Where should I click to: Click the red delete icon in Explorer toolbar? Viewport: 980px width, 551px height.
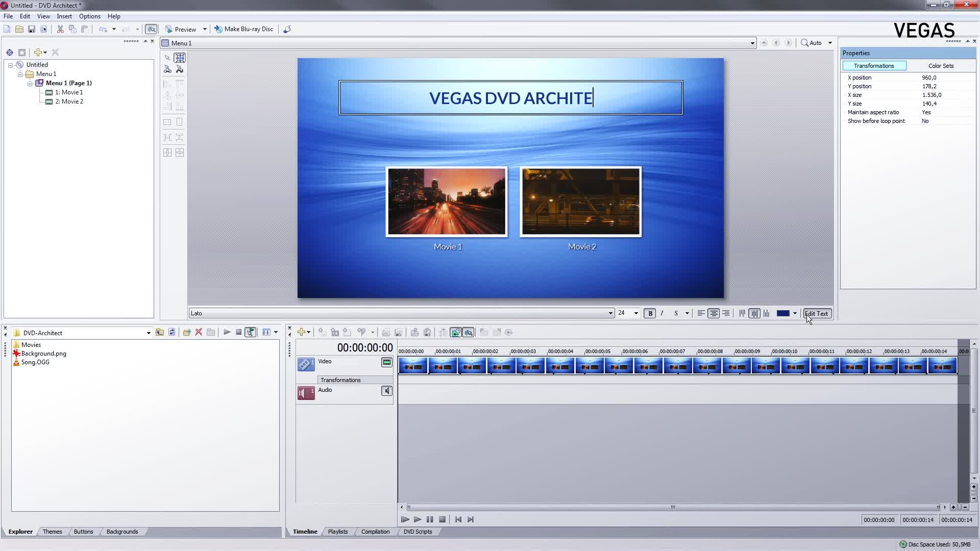click(x=199, y=333)
